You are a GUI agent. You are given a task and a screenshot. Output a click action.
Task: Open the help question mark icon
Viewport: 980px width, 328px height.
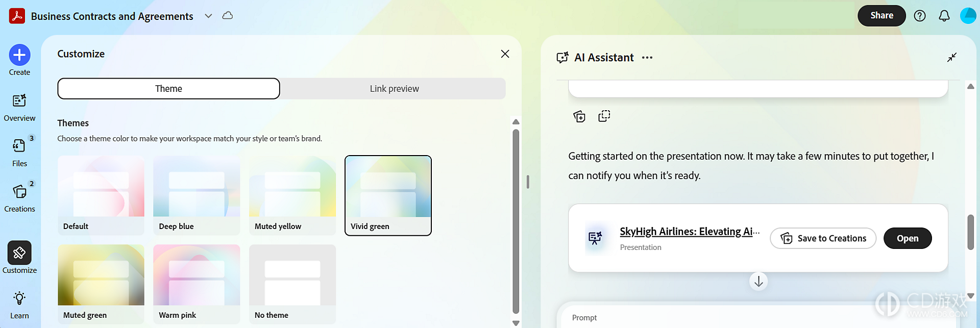click(920, 16)
